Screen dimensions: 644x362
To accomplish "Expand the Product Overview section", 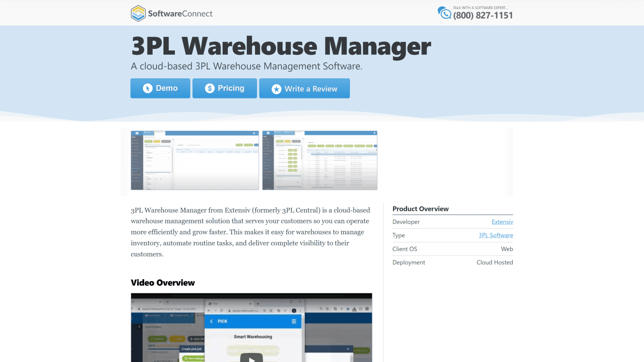I will tap(421, 208).
